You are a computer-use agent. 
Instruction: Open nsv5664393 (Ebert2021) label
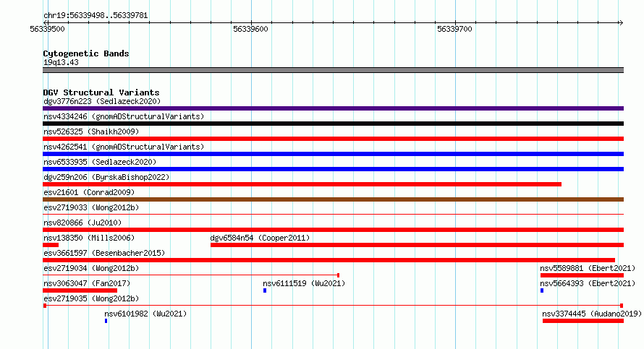pyautogui.click(x=588, y=283)
